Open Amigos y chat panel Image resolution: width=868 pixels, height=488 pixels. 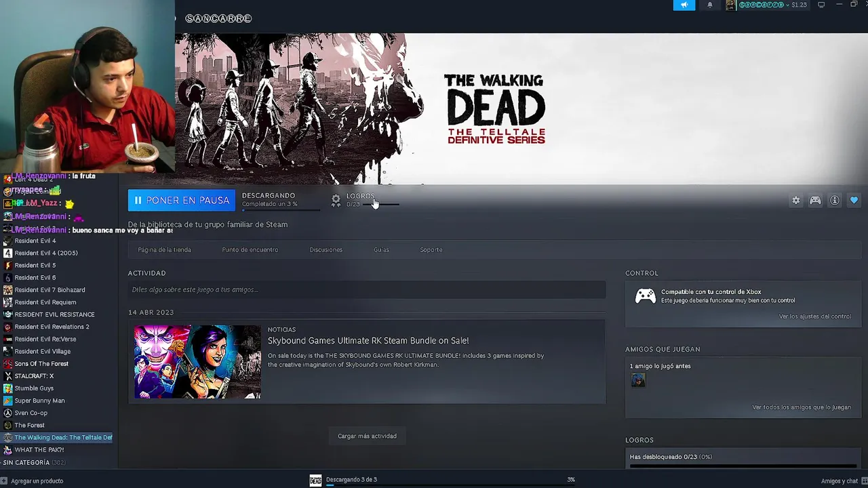[840, 481]
